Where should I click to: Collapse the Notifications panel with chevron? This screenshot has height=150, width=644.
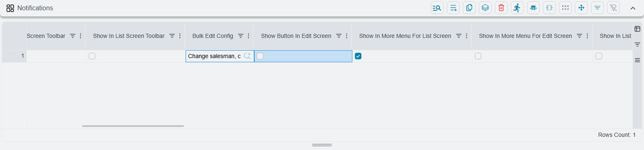(633, 8)
